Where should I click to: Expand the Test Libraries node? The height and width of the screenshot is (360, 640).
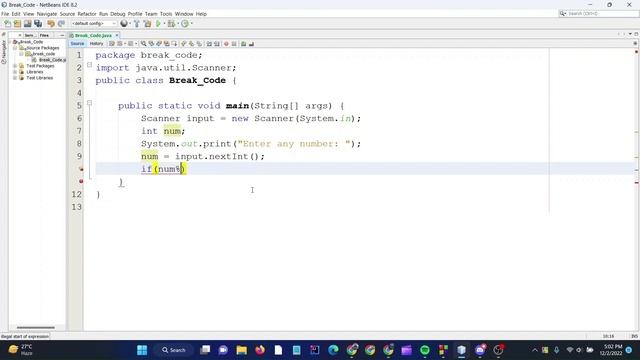coord(15,78)
